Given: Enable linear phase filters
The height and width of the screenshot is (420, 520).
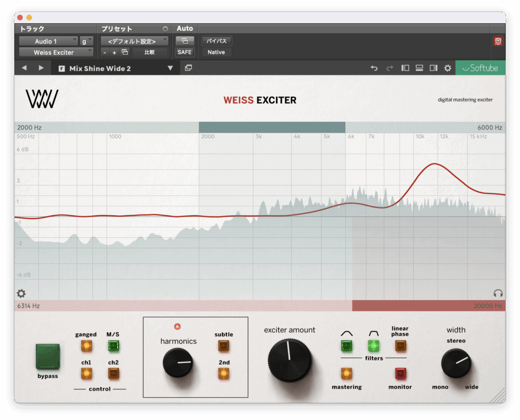Looking at the screenshot, I should tap(400, 346).
